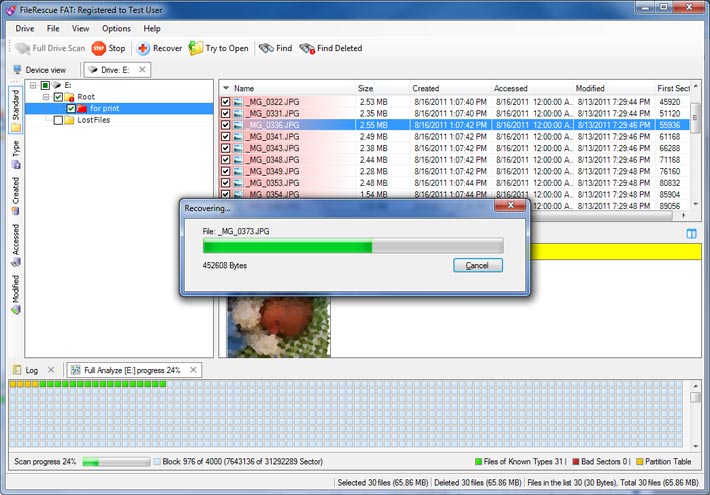Close the Log tab
Viewport: 710px width, 495px height.
51,370
